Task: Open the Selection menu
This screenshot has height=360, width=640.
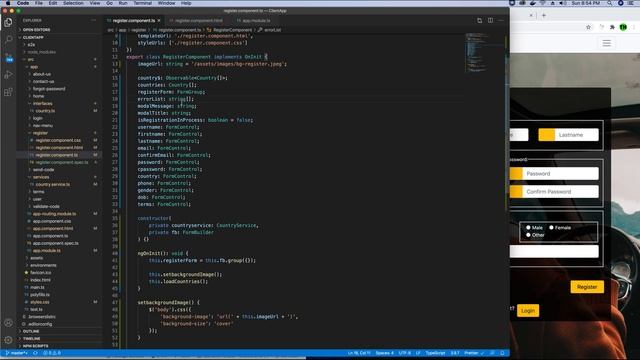Action: 73,3
